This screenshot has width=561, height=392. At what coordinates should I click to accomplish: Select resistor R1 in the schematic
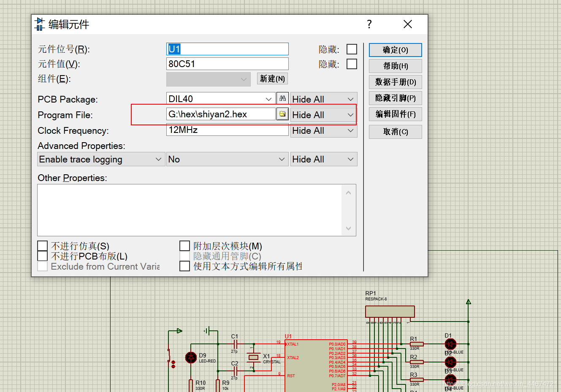click(x=416, y=344)
